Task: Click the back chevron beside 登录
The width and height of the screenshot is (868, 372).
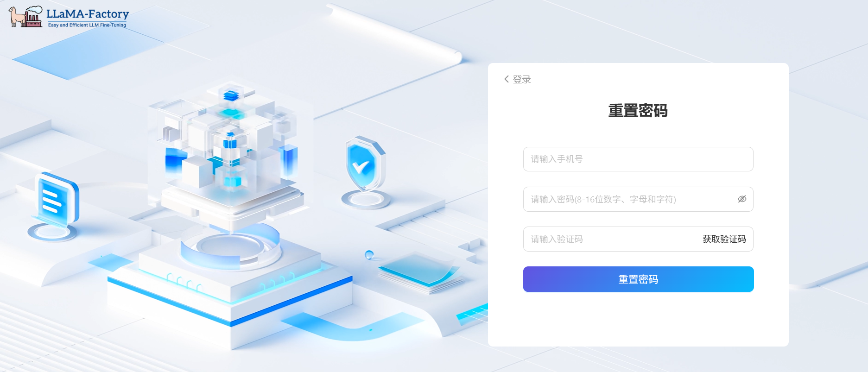Action: [x=507, y=79]
